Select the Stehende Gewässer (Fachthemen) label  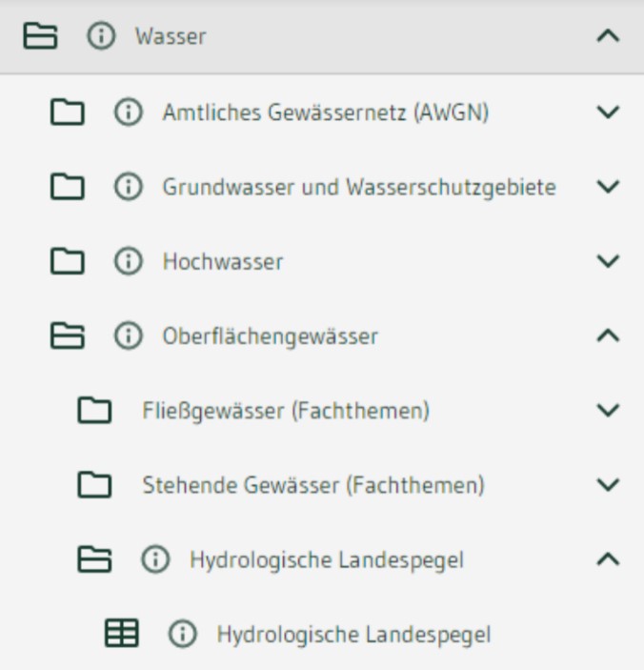click(313, 485)
